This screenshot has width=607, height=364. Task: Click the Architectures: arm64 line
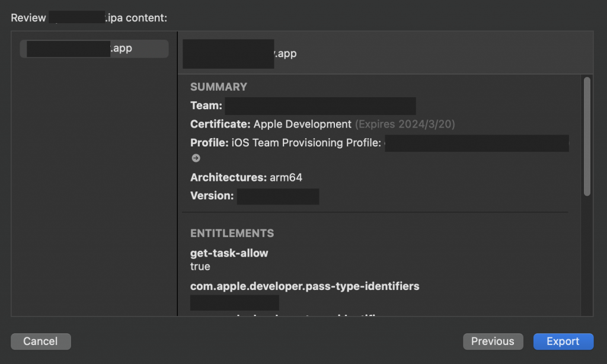(246, 177)
